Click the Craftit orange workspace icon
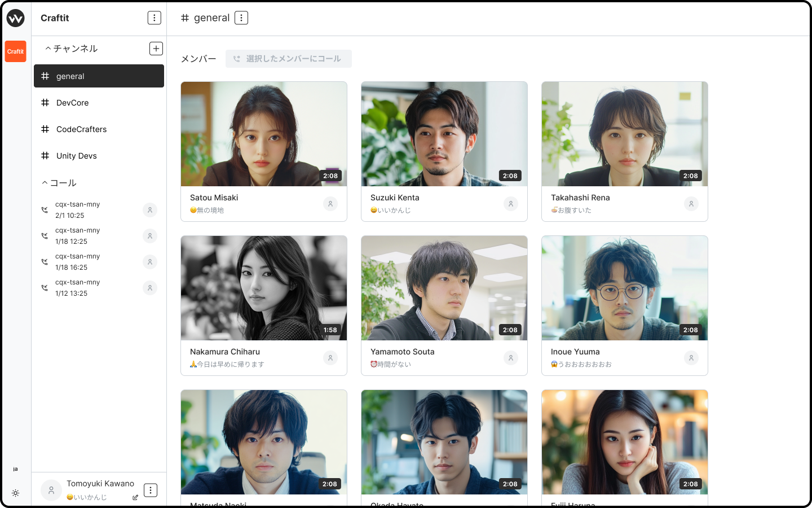This screenshot has width=812, height=508. click(15, 51)
